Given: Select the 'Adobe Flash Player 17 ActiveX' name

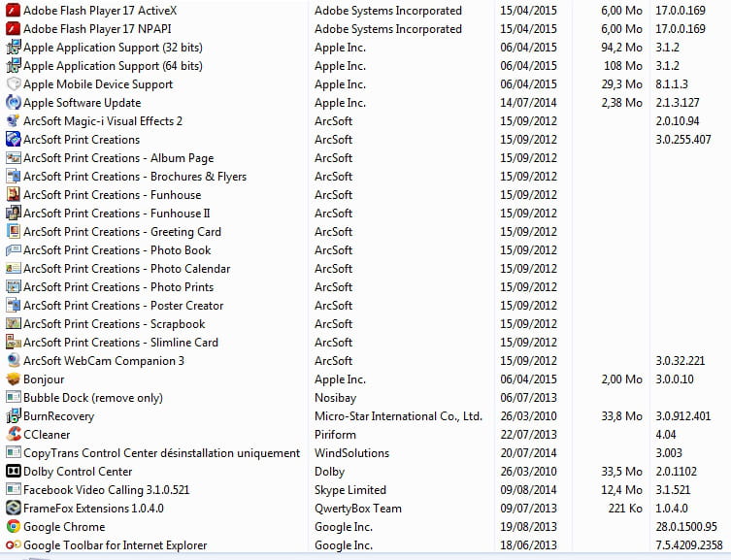Looking at the screenshot, I should click(x=100, y=11).
